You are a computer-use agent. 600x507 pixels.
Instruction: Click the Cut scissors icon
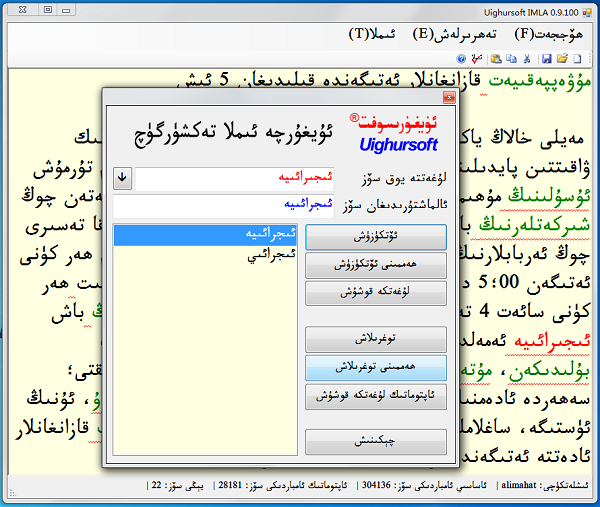coord(527,59)
